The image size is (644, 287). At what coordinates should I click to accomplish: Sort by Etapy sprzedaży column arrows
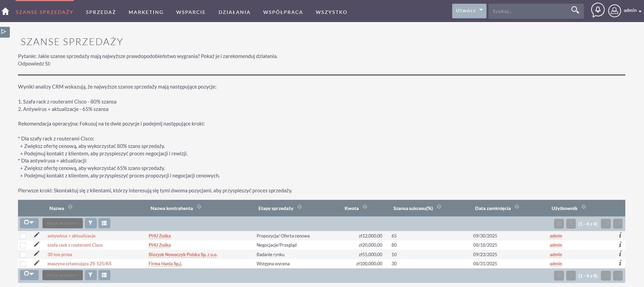(x=299, y=207)
